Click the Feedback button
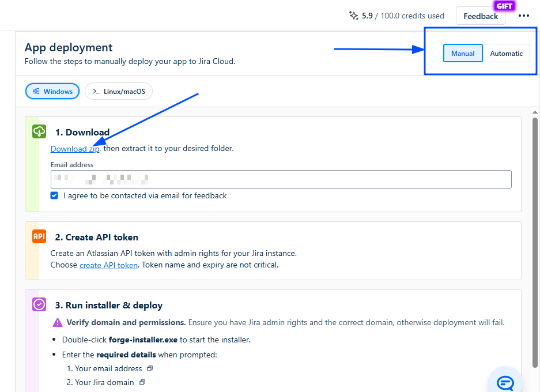 (480, 16)
